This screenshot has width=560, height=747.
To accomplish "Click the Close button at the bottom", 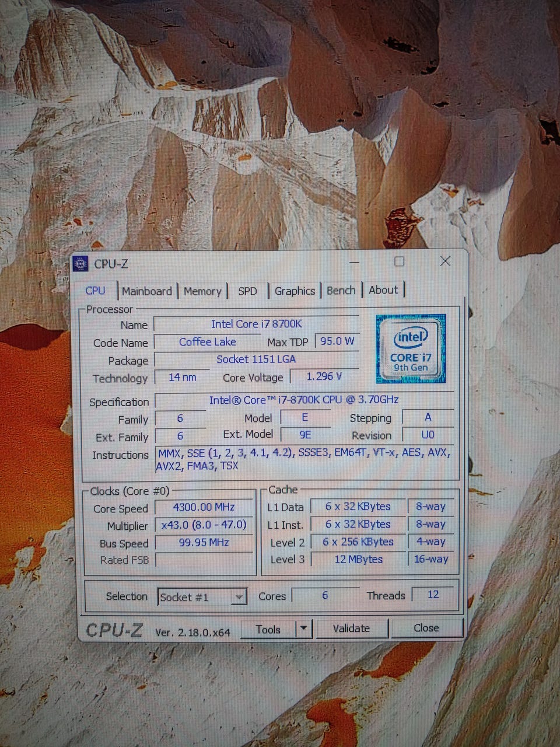I will click(x=426, y=628).
